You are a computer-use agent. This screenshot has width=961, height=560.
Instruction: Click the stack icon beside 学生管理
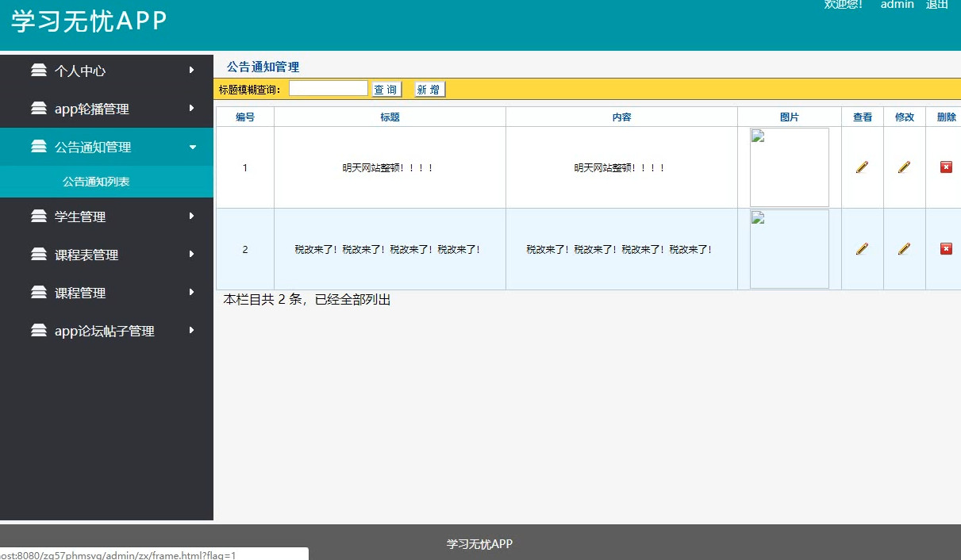click(39, 216)
